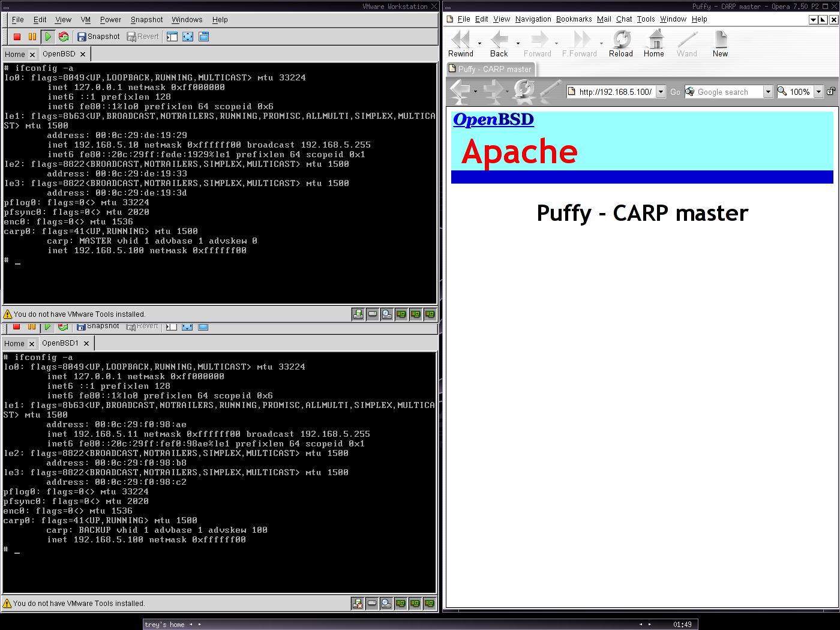Click the floppy device icon in OpenBSD1 status bar

pyautogui.click(x=358, y=604)
